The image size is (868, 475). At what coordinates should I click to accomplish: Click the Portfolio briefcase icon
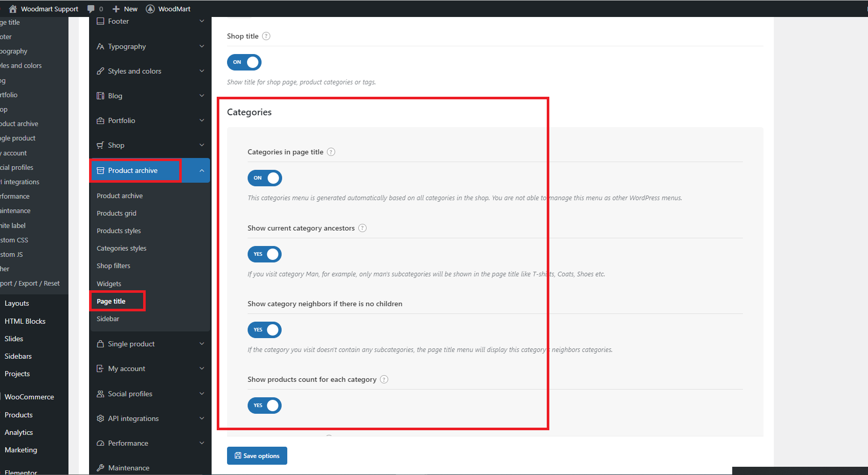point(100,120)
